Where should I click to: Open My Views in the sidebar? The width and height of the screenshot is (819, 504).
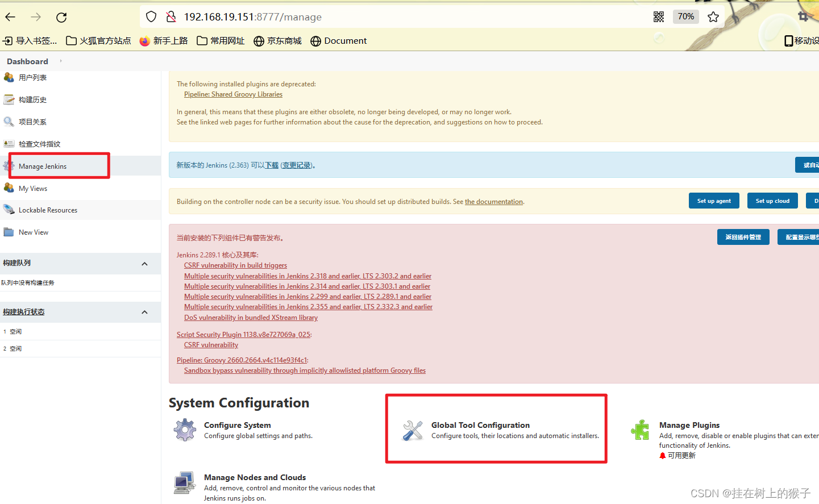click(33, 189)
